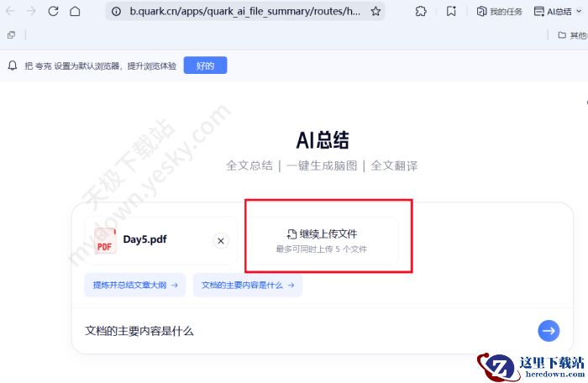Click the tab-copy icon below the toolbar
The image size is (588, 383).
click(x=11, y=35)
